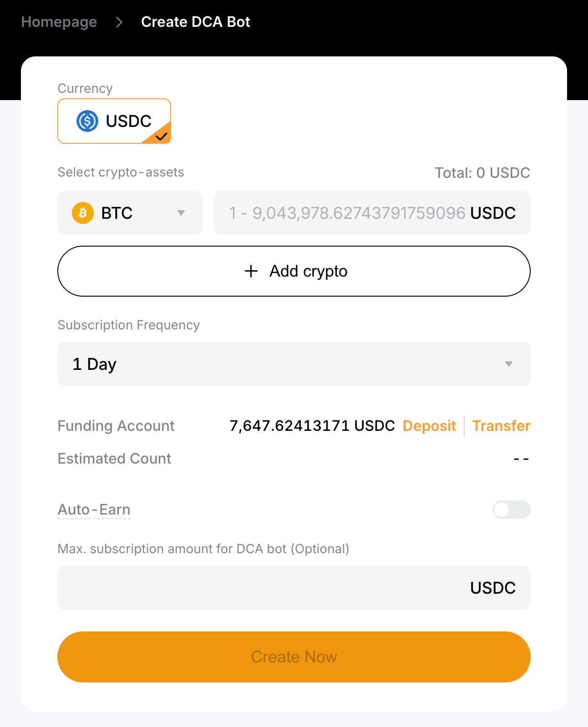Expand the 1 Day frequency dropdown

coord(294,364)
